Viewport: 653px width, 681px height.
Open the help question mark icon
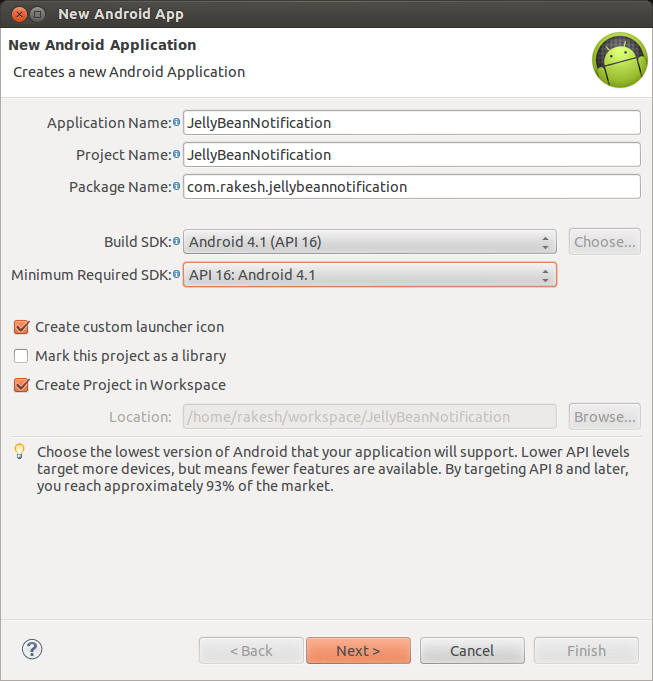coord(32,650)
